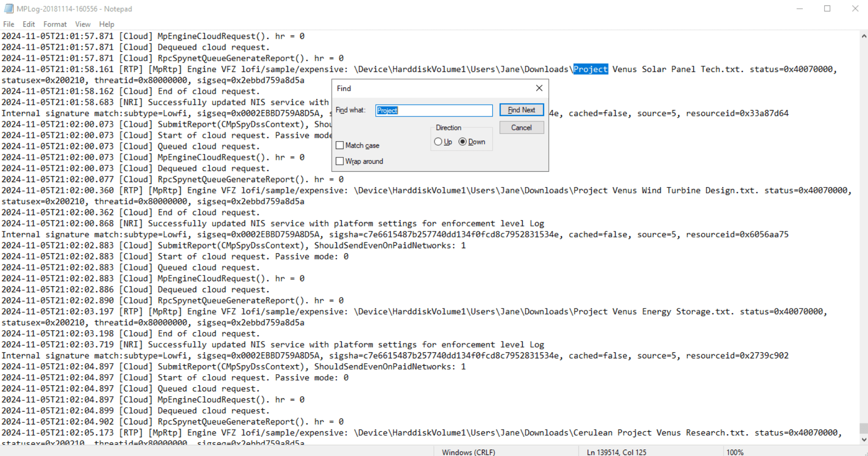Enable the Wrap around checkbox
The image size is (868, 456).
[x=340, y=161]
